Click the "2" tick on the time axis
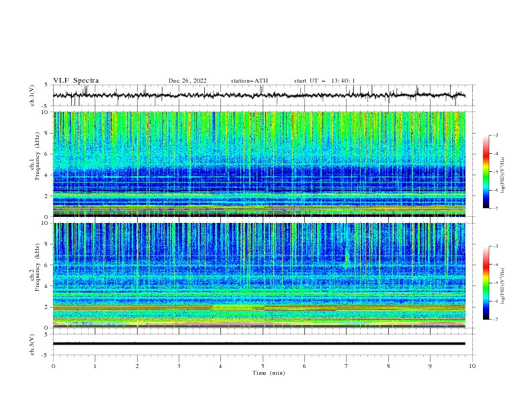This screenshot has height=411, width=532. tap(137, 366)
